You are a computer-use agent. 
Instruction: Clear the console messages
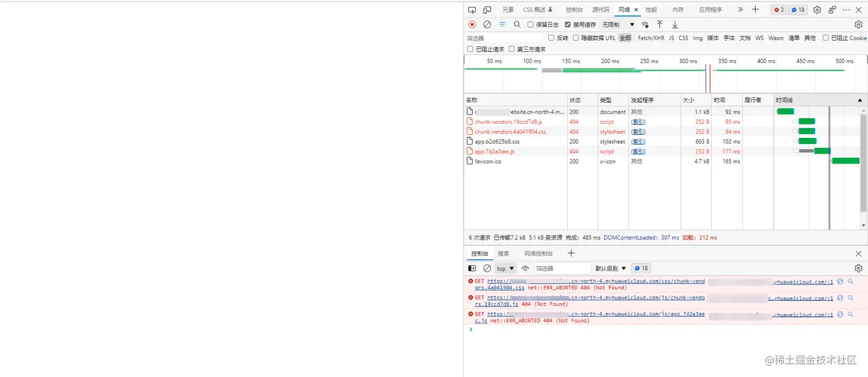[x=487, y=268]
